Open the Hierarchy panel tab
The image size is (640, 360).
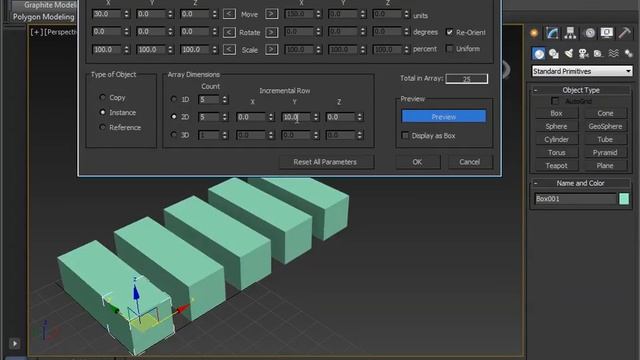click(x=570, y=33)
